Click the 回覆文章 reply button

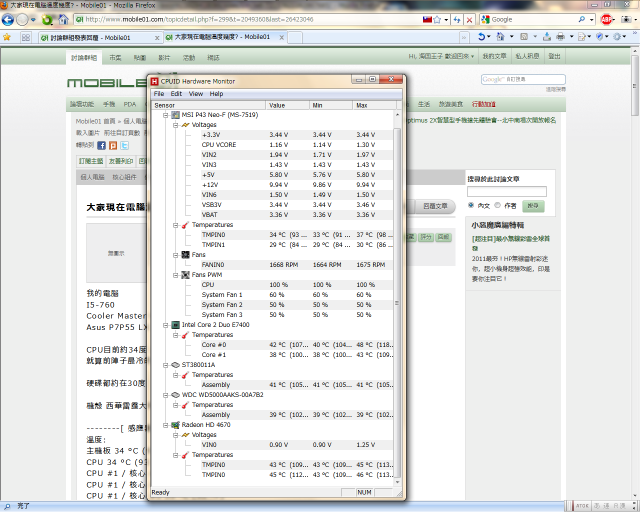(x=435, y=206)
